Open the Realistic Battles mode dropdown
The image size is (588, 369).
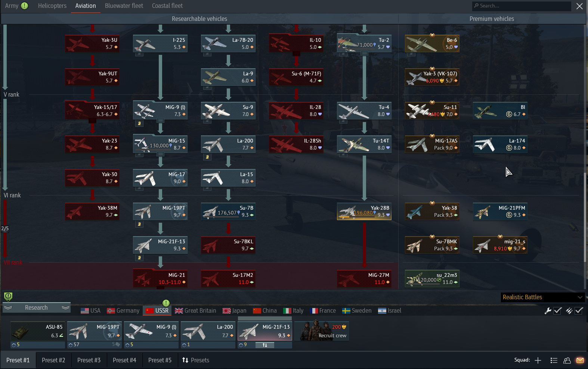[x=542, y=297]
